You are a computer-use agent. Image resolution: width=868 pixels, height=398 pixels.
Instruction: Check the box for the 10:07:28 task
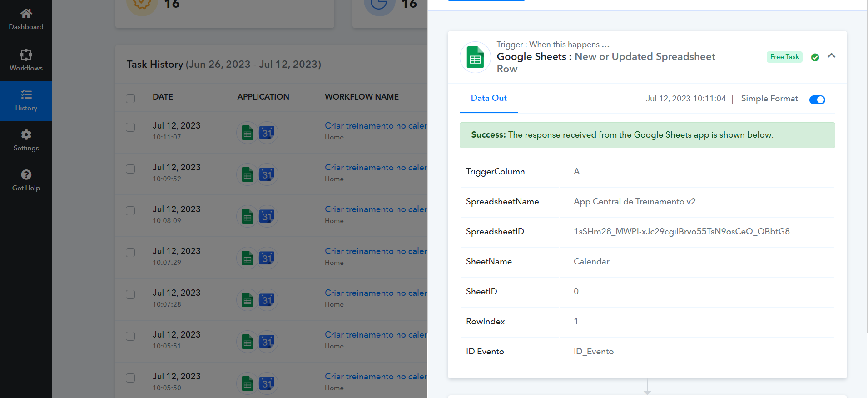point(130,294)
